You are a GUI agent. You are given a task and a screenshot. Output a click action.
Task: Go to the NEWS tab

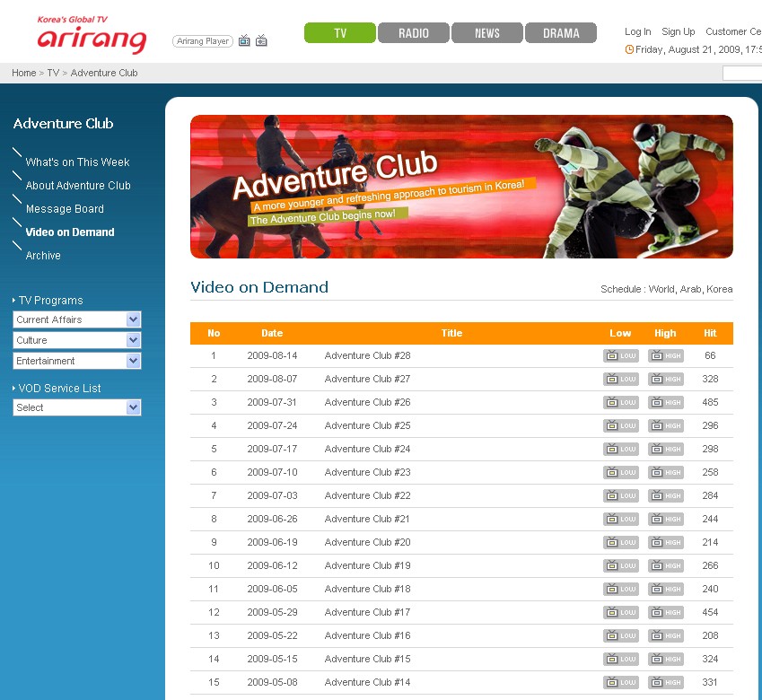point(487,33)
